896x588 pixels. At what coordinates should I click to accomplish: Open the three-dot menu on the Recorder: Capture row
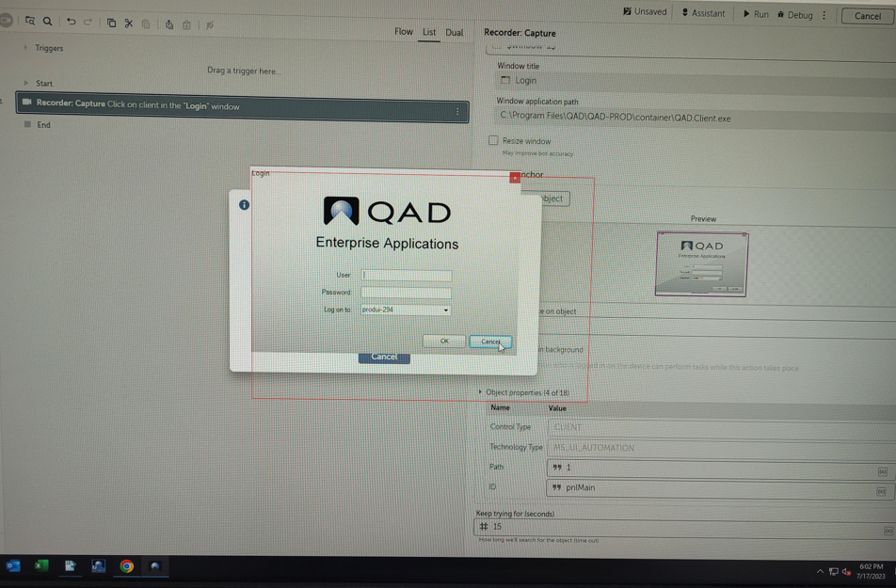click(x=457, y=112)
